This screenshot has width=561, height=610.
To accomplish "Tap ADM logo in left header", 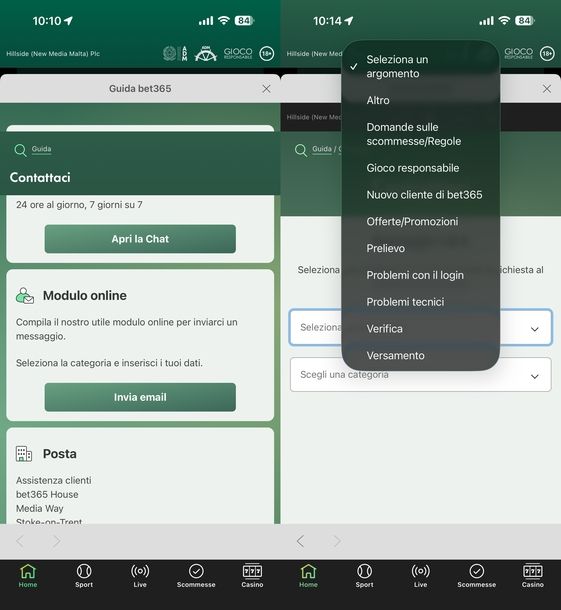I will pyautogui.click(x=175, y=54).
